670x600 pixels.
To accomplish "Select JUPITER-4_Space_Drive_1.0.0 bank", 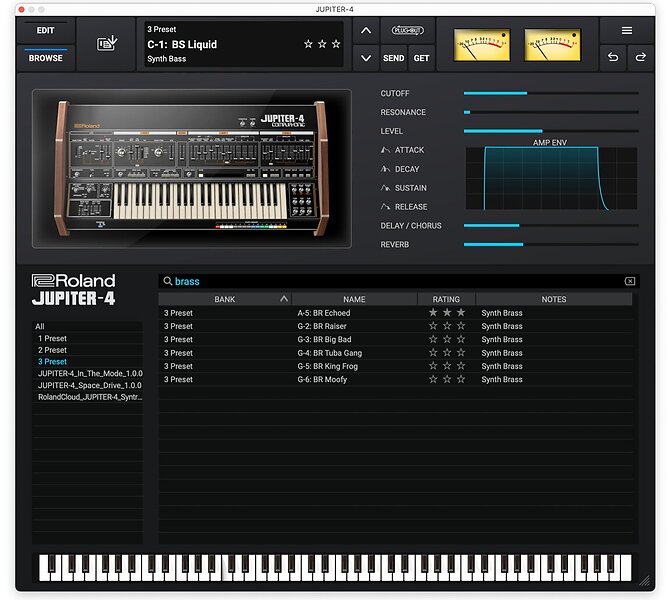I will (88, 385).
